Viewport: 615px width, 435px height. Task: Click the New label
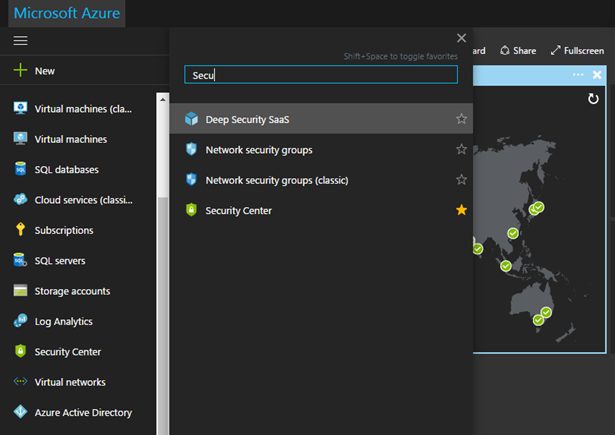pos(45,71)
